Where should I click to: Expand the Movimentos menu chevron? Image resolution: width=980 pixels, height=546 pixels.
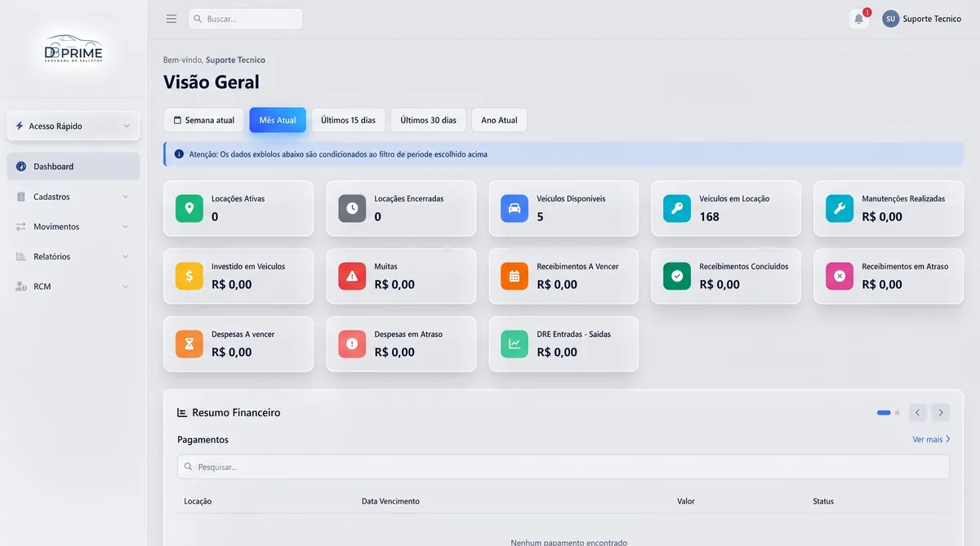tap(126, 227)
